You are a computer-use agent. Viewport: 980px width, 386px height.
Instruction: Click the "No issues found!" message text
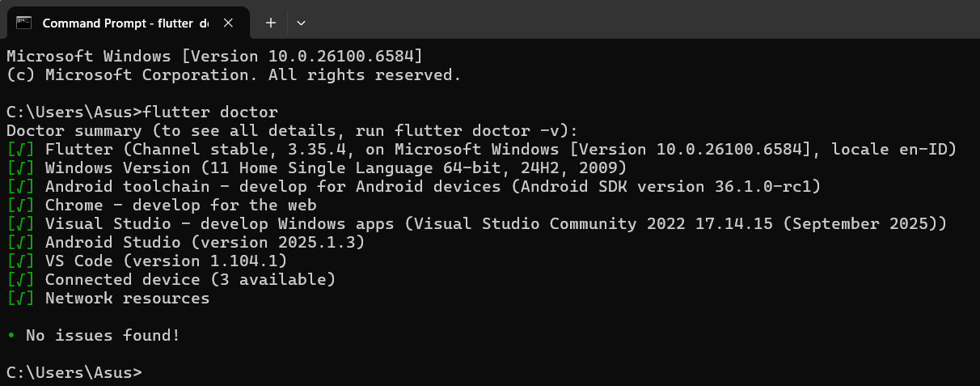[103, 336]
